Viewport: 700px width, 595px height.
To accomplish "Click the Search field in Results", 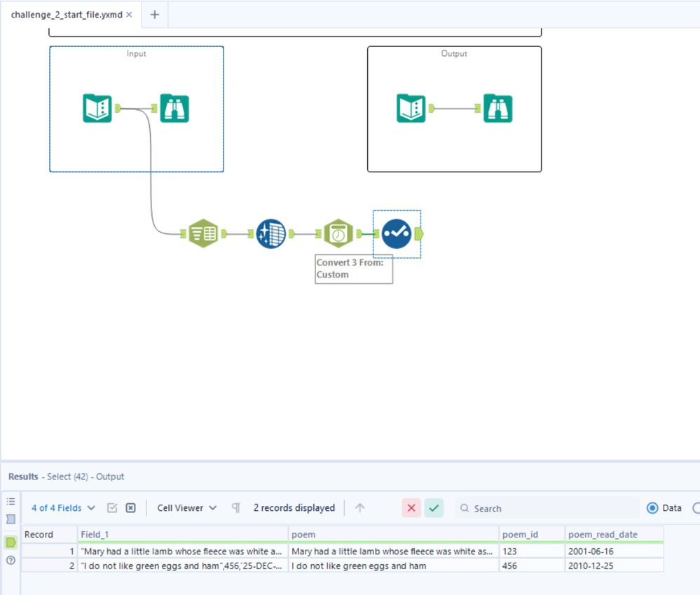I will tap(547, 508).
